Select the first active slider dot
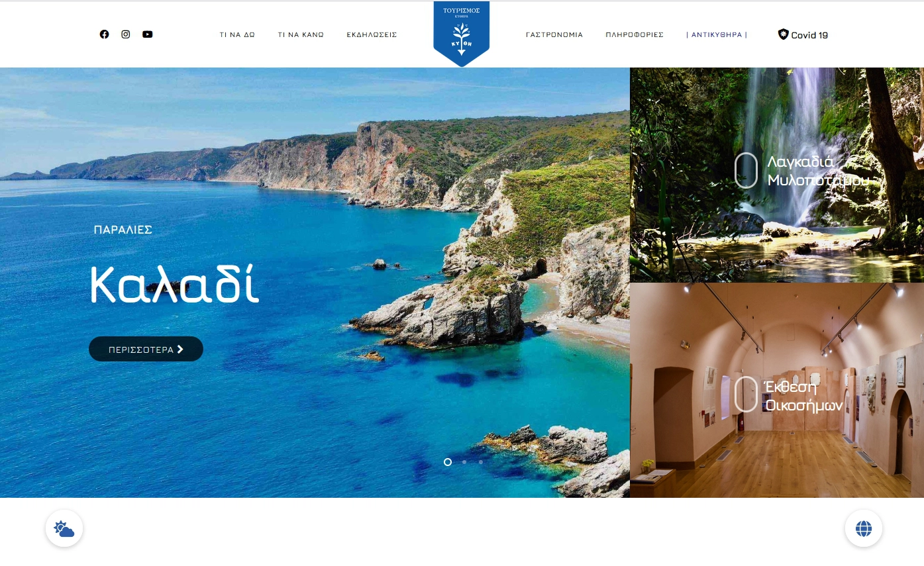The width and height of the screenshot is (924, 566). click(x=448, y=462)
